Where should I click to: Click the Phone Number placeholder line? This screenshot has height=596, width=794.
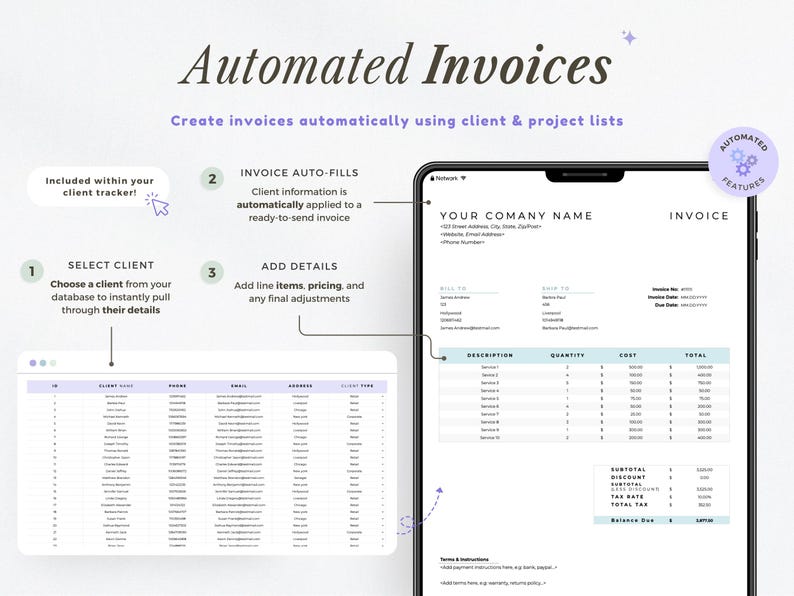coord(462,243)
